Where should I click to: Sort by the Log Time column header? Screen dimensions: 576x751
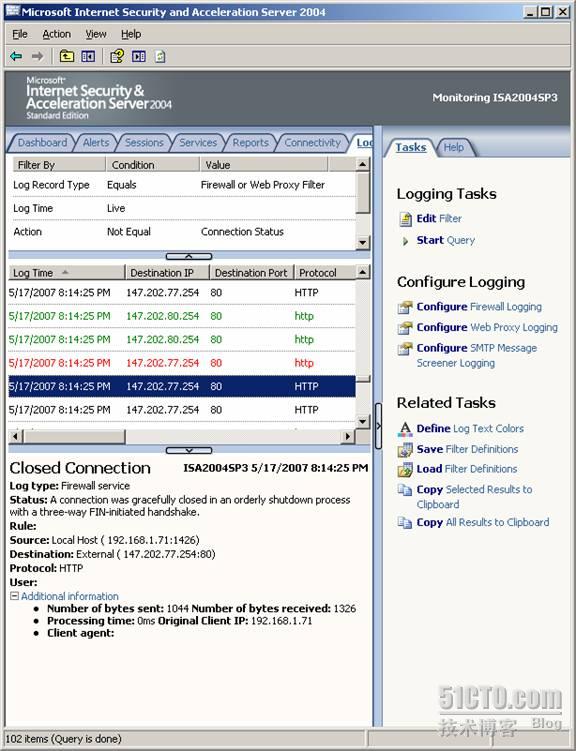click(x=67, y=273)
